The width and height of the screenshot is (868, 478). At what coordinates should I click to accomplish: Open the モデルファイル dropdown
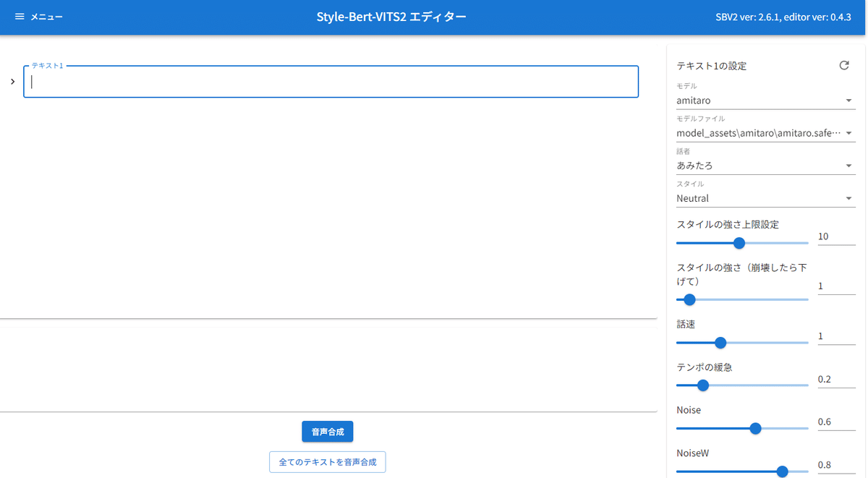click(x=766, y=133)
